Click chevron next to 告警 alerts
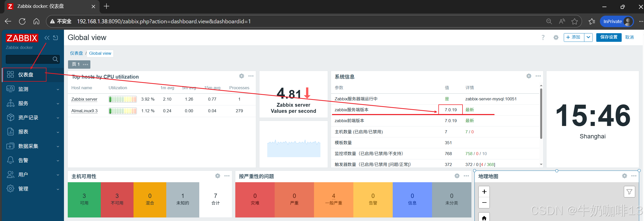The width and height of the screenshot is (644, 221). [x=58, y=161]
